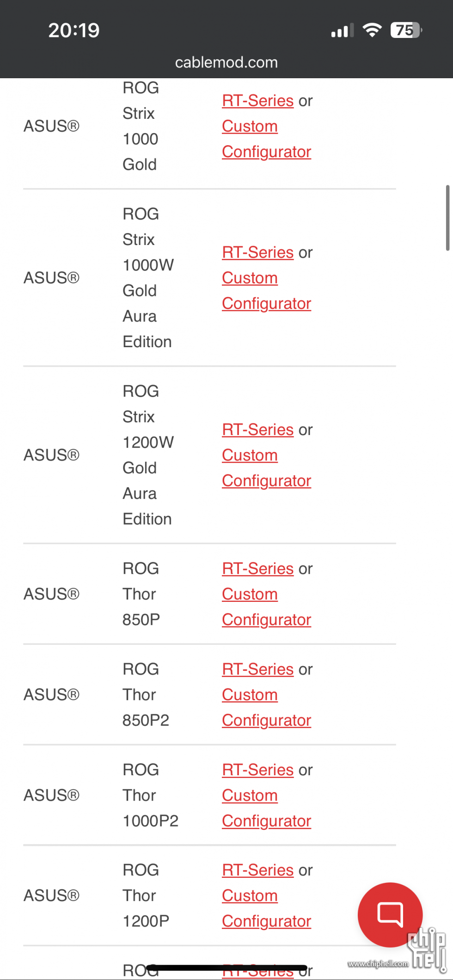The height and width of the screenshot is (980, 453).
Task: Open Custom Configurator for 1200W Gold Aura Edition
Action: pos(267,467)
